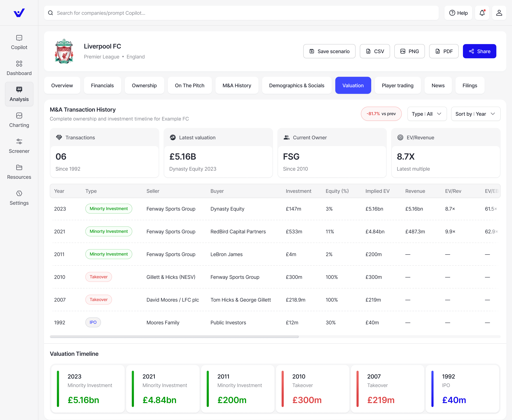Click the Liverpool FC club crest
The width and height of the screenshot is (512, 420).
click(64, 51)
